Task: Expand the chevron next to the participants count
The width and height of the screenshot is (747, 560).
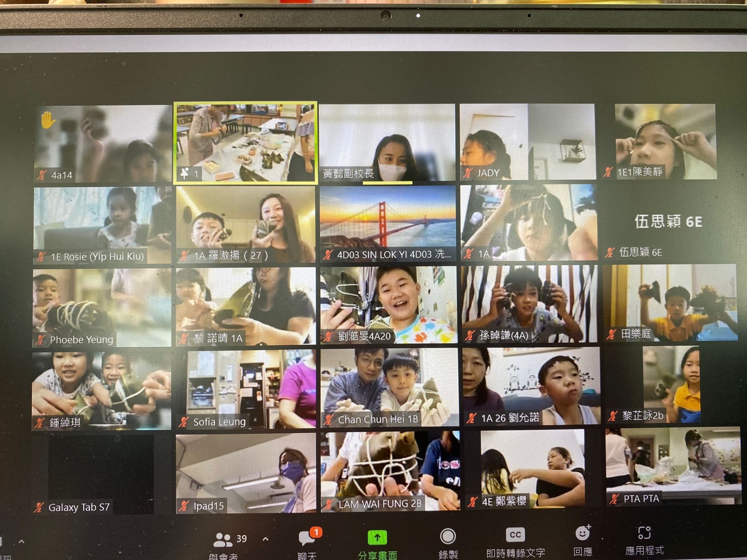Action: pos(266,539)
